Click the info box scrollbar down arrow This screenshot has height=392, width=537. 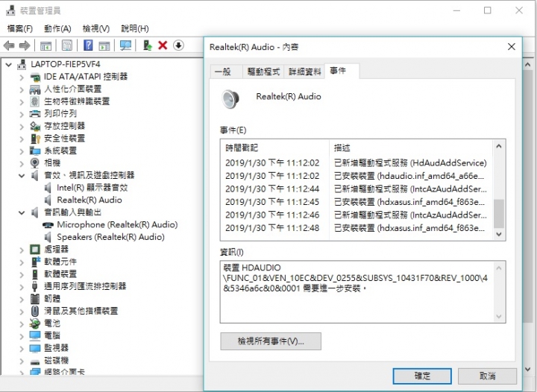point(499,317)
